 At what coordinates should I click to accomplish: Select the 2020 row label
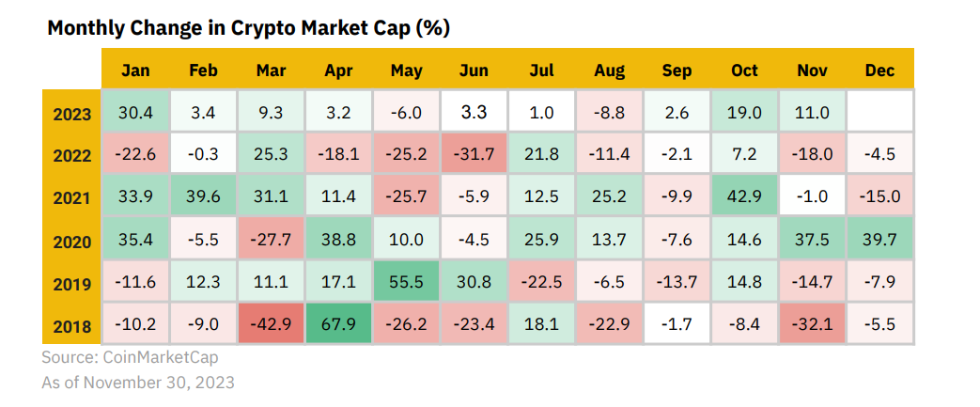tap(72, 242)
